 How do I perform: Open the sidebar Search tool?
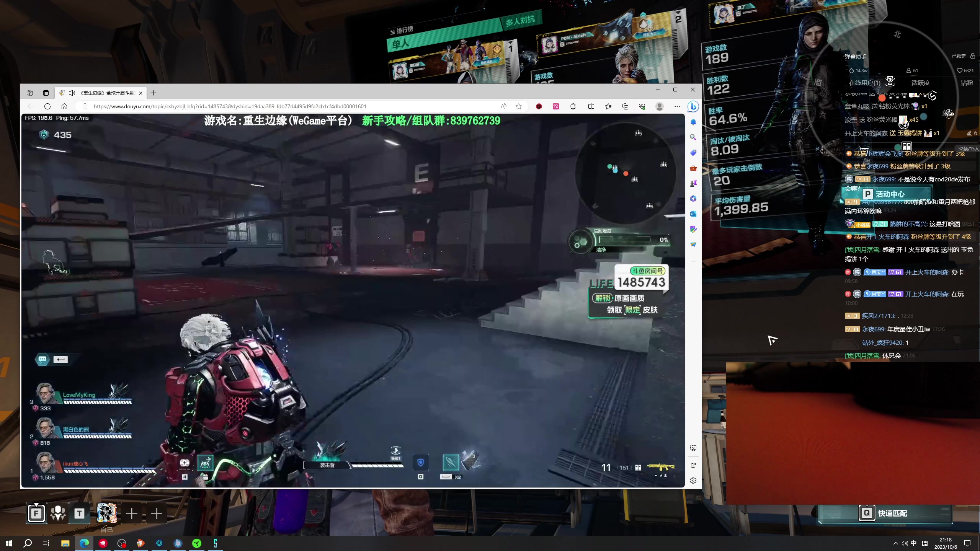tap(693, 137)
